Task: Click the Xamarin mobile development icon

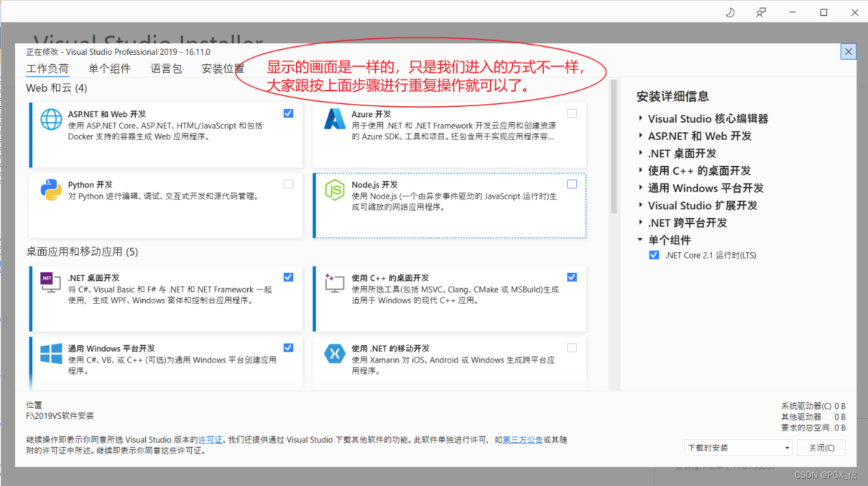Action: 334,354
